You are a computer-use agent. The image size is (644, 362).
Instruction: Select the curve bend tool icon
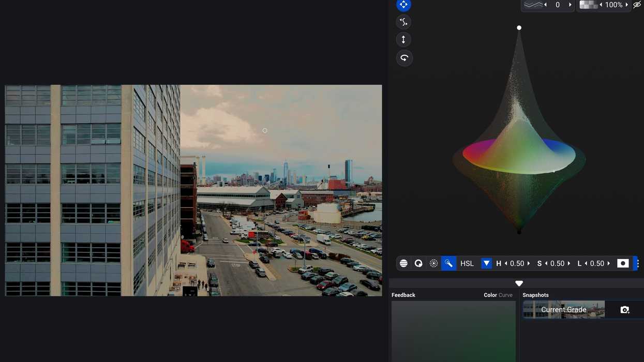click(403, 22)
